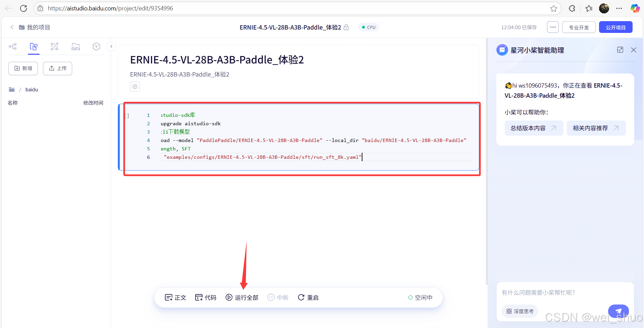The width and height of the screenshot is (644, 328).
Task: Sort files by 修改时间 column
Action: coord(93,103)
